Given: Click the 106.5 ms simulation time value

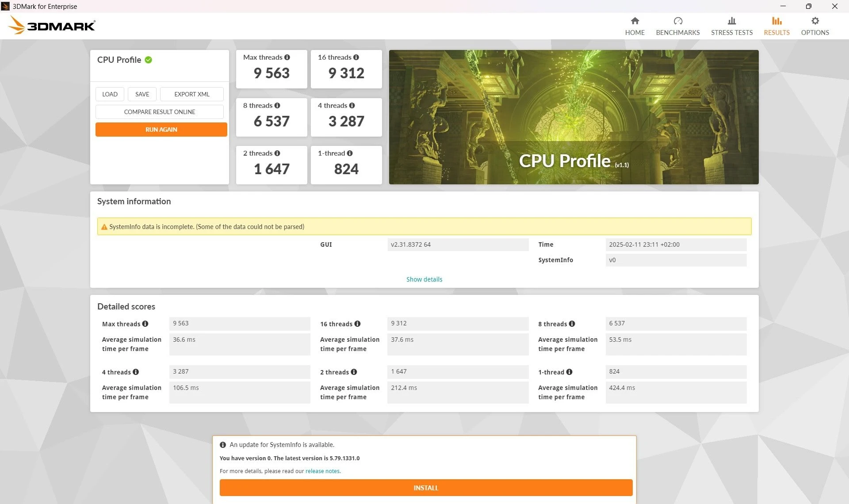Looking at the screenshot, I should click(x=240, y=393).
